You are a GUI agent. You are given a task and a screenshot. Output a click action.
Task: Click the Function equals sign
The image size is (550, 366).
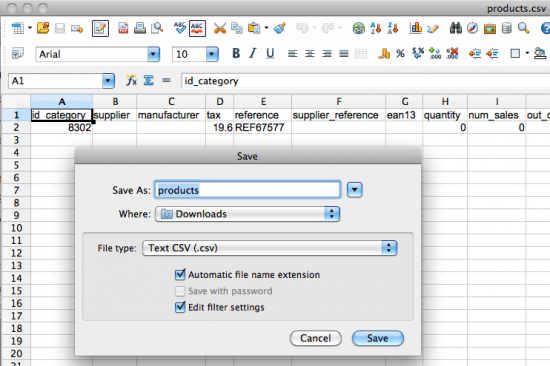coord(166,81)
